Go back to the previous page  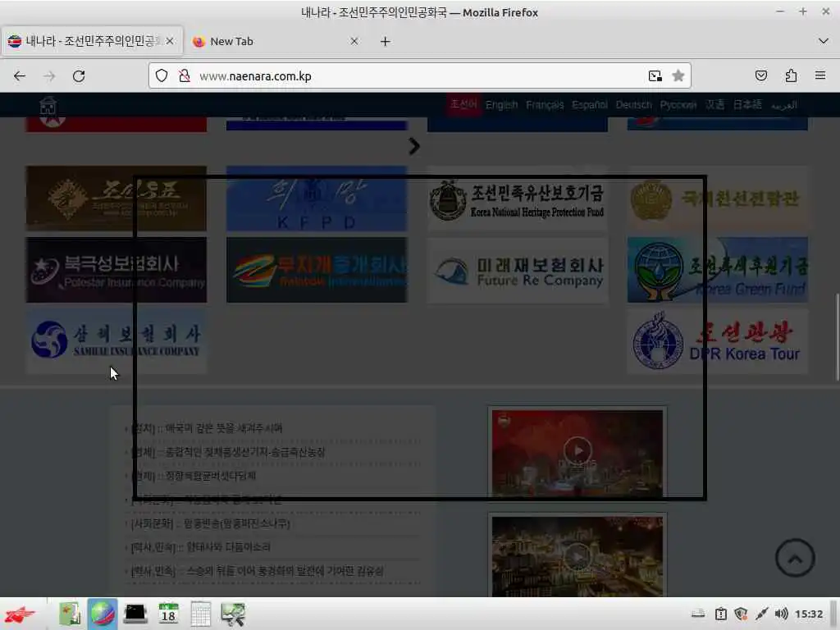[20, 76]
